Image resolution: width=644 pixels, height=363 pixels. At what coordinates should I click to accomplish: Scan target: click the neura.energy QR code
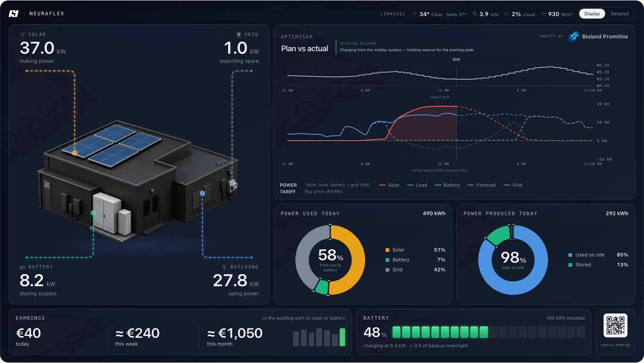615,325
